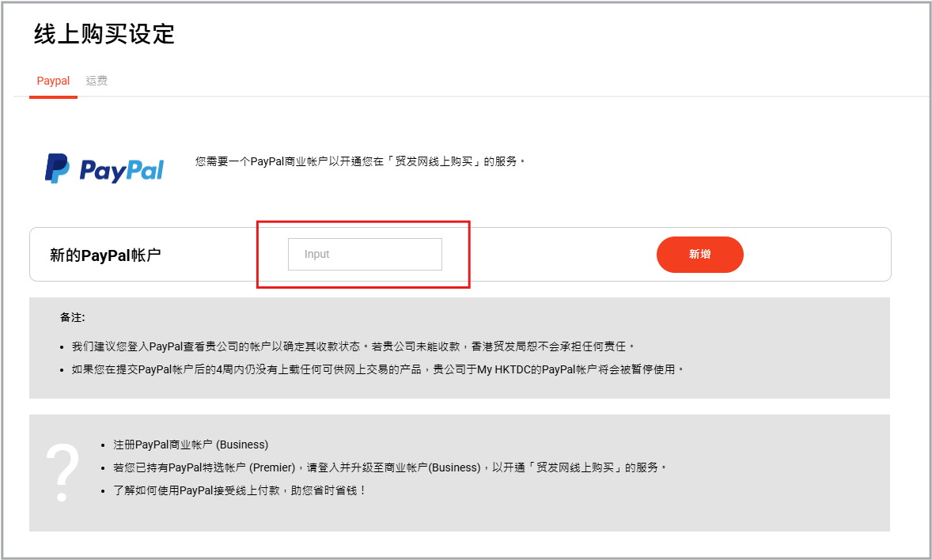The width and height of the screenshot is (932, 560).
Task: Click the 新的PayPal帐户 label
Action: click(105, 255)
